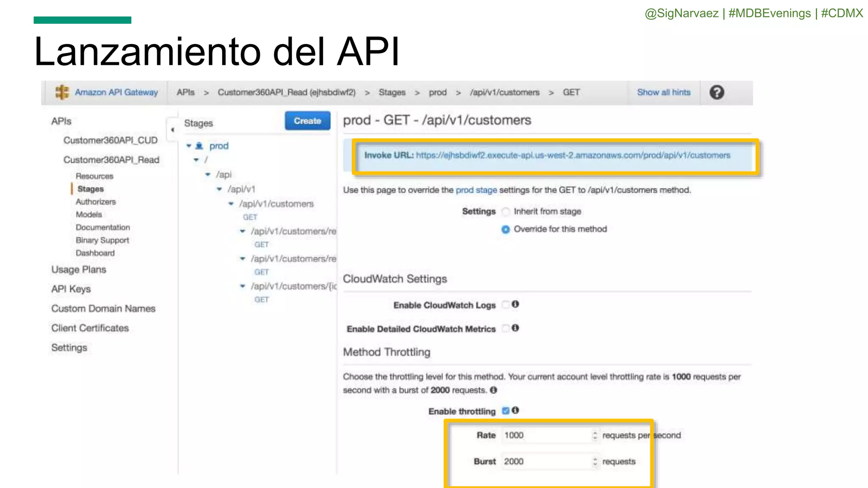Image resolution: width=868 pixels, height=488 pixels.
Task: Collapse the /api/v1 tree node
Action: coord(219,189)
